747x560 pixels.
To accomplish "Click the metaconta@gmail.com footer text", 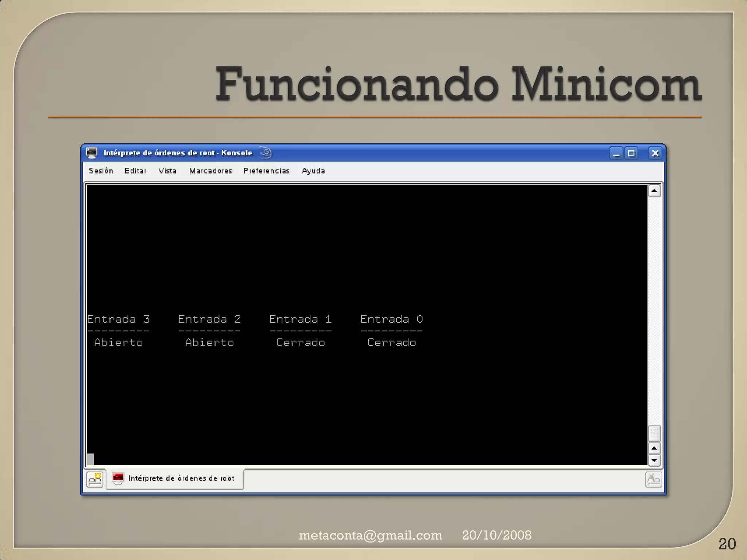I will (371, 536).
